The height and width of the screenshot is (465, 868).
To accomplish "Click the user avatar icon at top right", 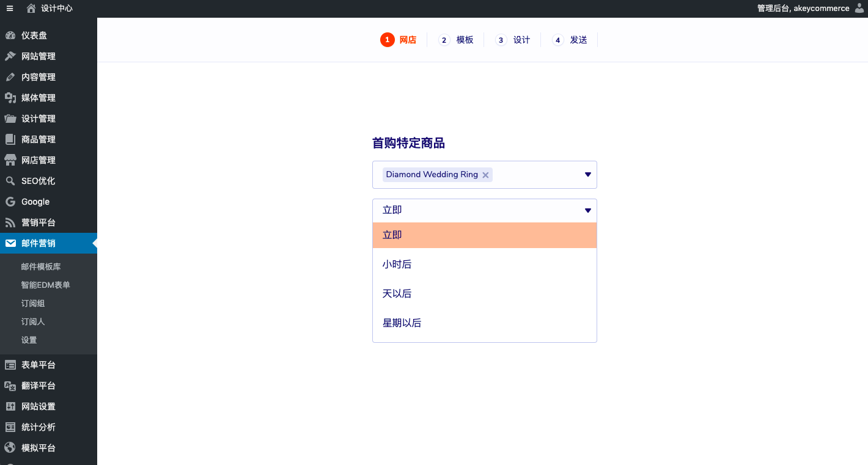I will (859, 9).
